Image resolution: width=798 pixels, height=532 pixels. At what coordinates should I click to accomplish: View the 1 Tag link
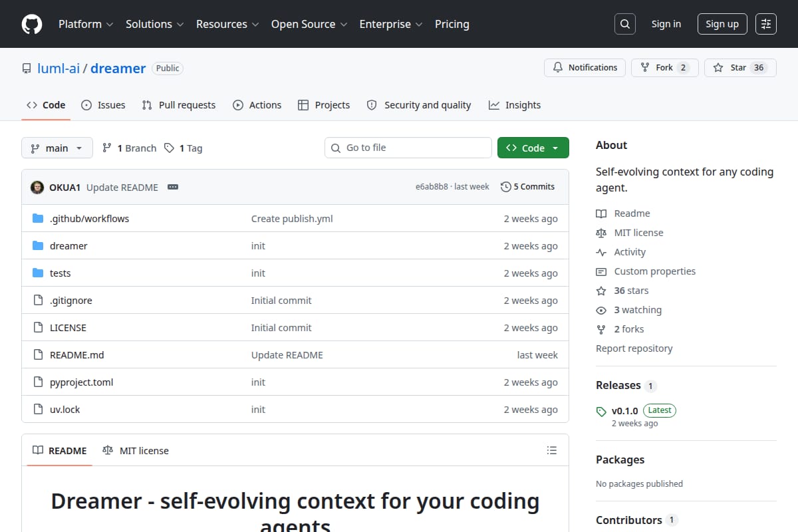pos(184,148)
